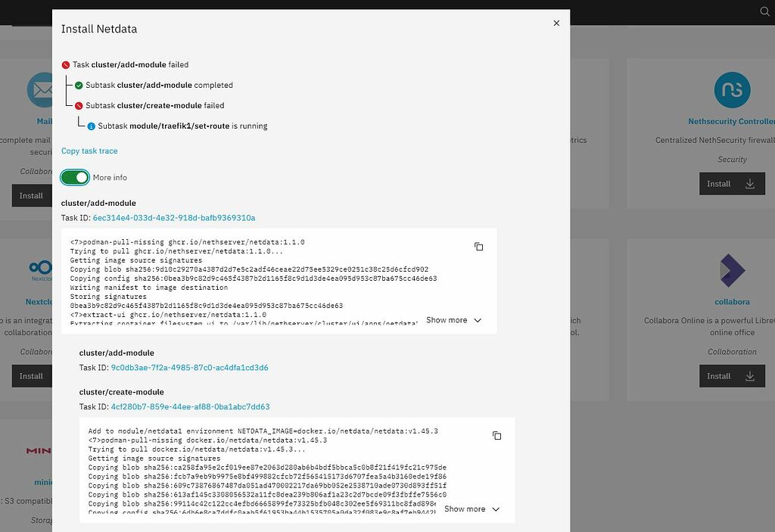The height and width of the screenshot is (532, 775).
Task: Expand Show more under the first log box
Action: coord(453,320)
